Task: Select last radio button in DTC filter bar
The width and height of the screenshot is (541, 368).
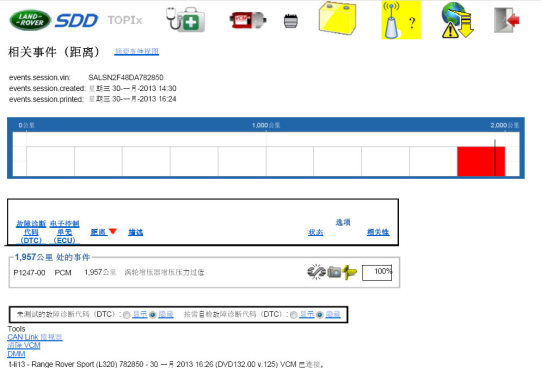Action: [319, 315]
